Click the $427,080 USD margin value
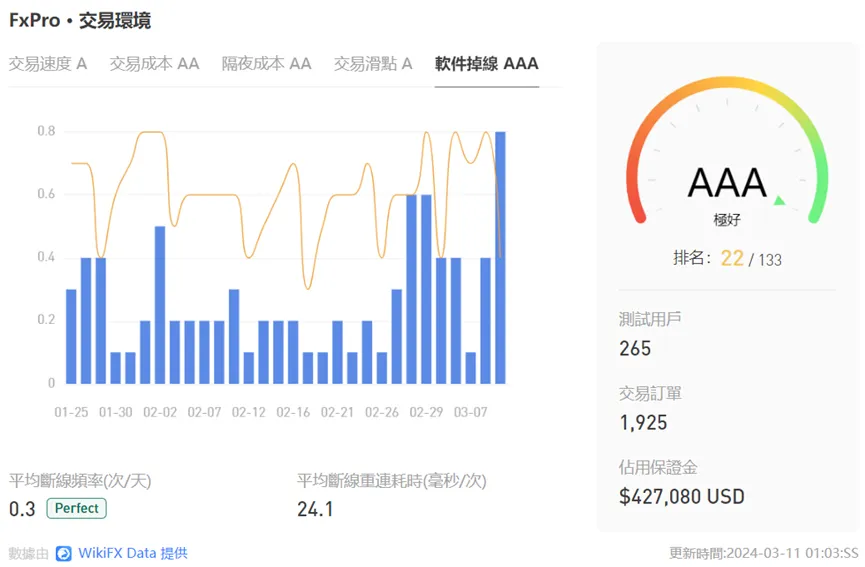This screenshot has width=865, height=567. tap(682, 496)
